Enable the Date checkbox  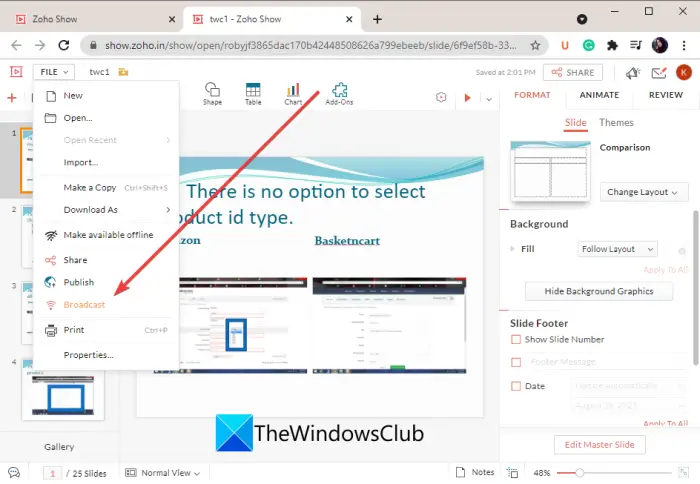click(x=516, y=386)
